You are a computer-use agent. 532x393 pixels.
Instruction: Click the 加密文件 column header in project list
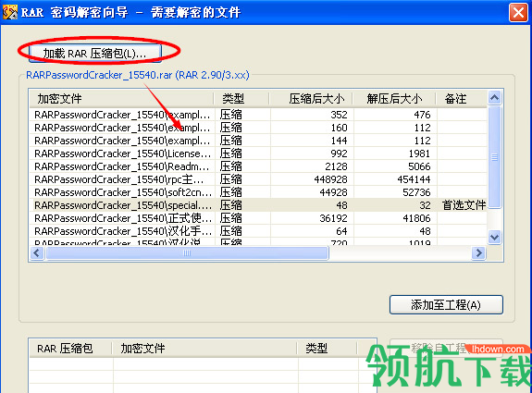(204, 349)
